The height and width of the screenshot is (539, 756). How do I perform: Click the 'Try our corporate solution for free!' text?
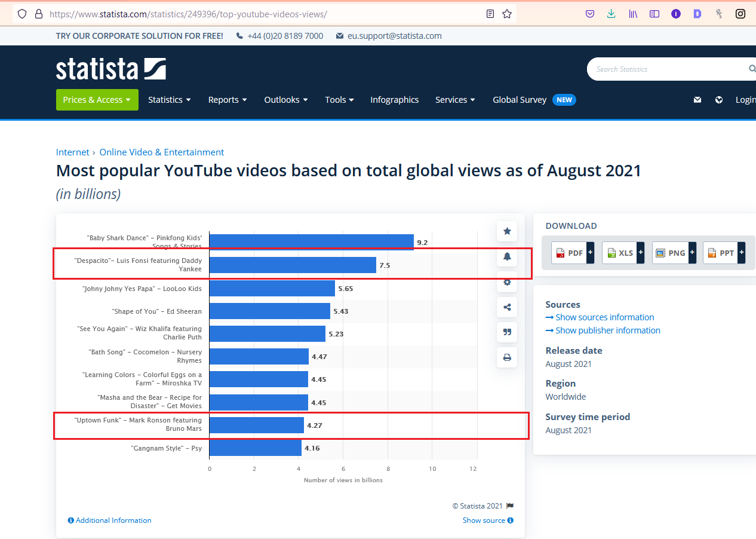pos(140,36)
